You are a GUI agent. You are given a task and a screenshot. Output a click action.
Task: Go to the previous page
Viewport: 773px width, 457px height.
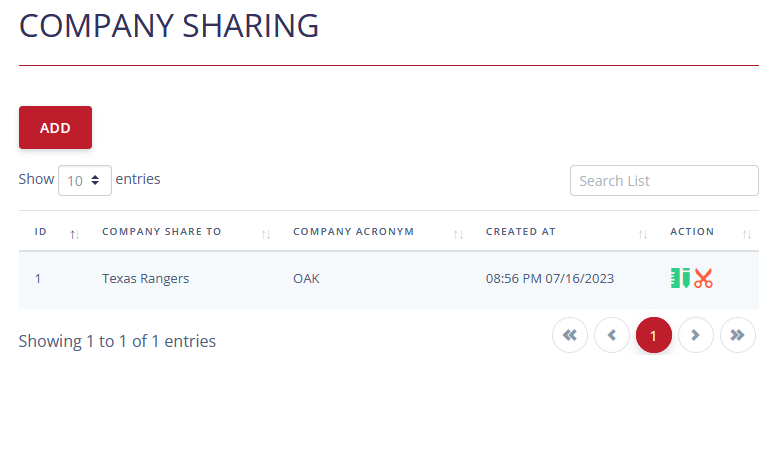coord(612,335)
